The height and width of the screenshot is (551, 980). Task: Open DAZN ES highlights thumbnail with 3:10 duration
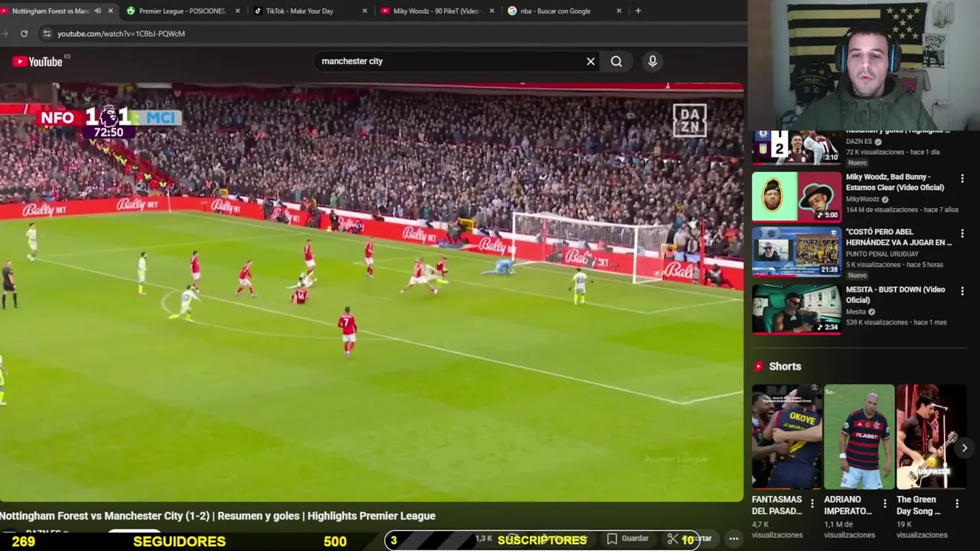tap(796, 147)
